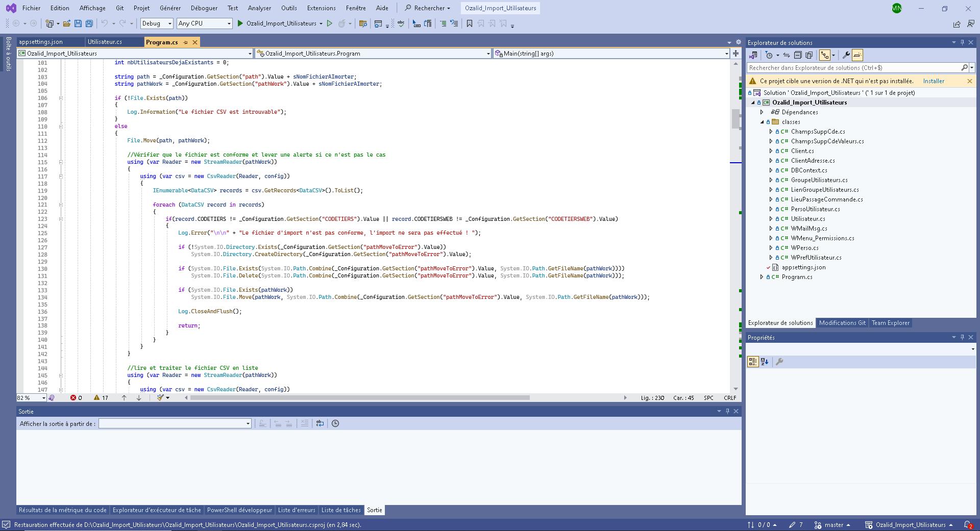Toggle bookmark using the bookmark toolbar icon
This screenshot has width=980, height=531.
point(469,23)
